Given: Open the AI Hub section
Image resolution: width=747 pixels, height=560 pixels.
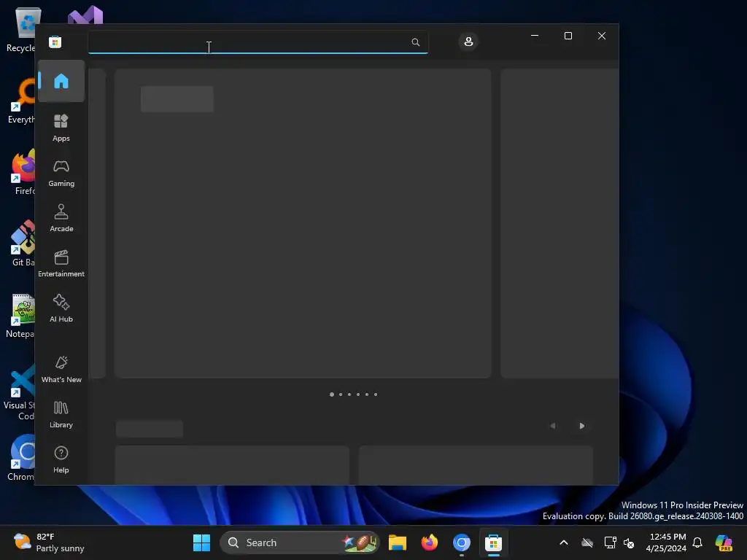Looking at the screenshot, I should 61,308.
